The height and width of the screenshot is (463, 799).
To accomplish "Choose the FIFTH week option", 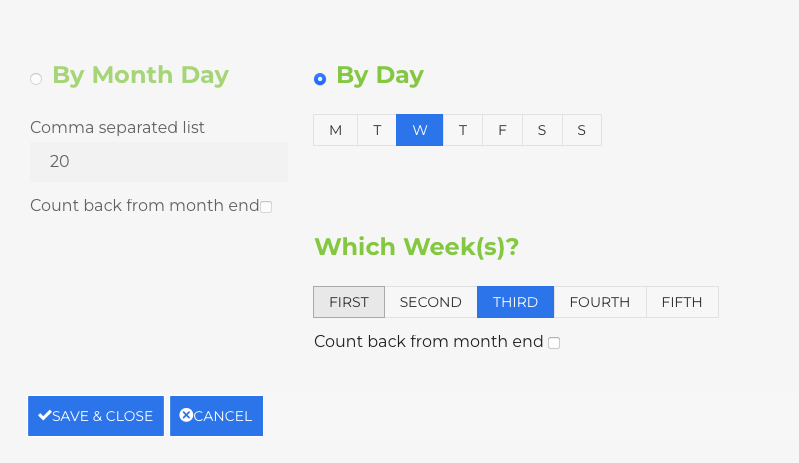I will 682,302.
